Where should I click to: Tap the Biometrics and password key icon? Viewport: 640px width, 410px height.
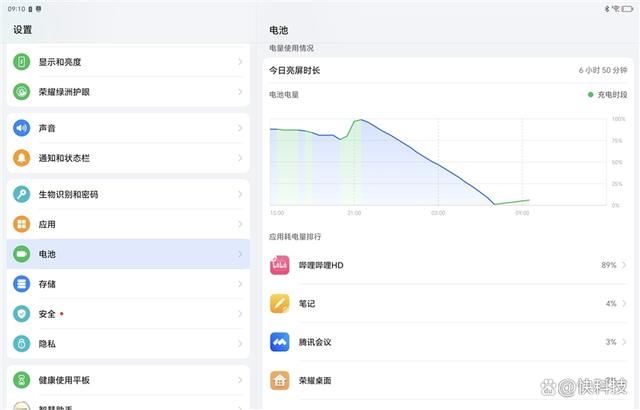coord(21,194)
